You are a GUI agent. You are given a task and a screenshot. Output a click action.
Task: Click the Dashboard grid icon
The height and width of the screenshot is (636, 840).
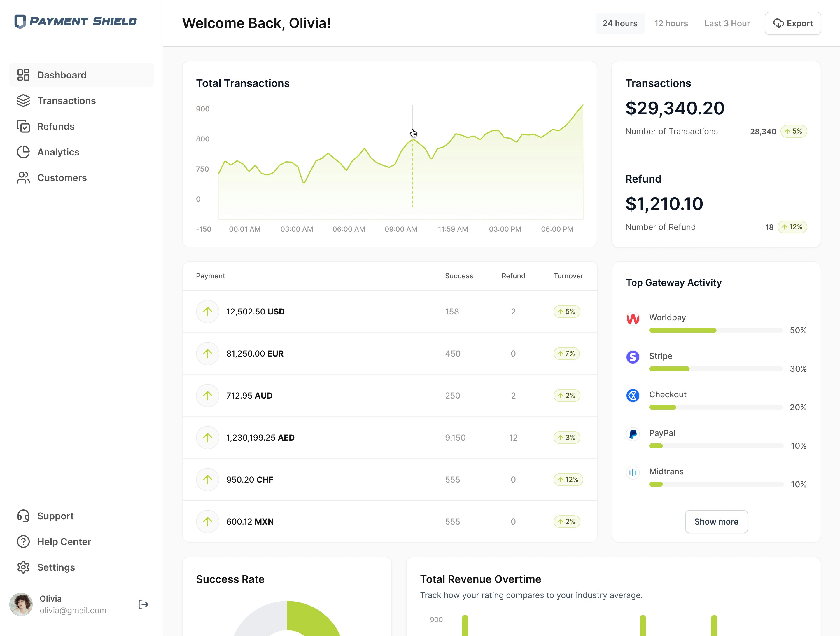point(23,75)
